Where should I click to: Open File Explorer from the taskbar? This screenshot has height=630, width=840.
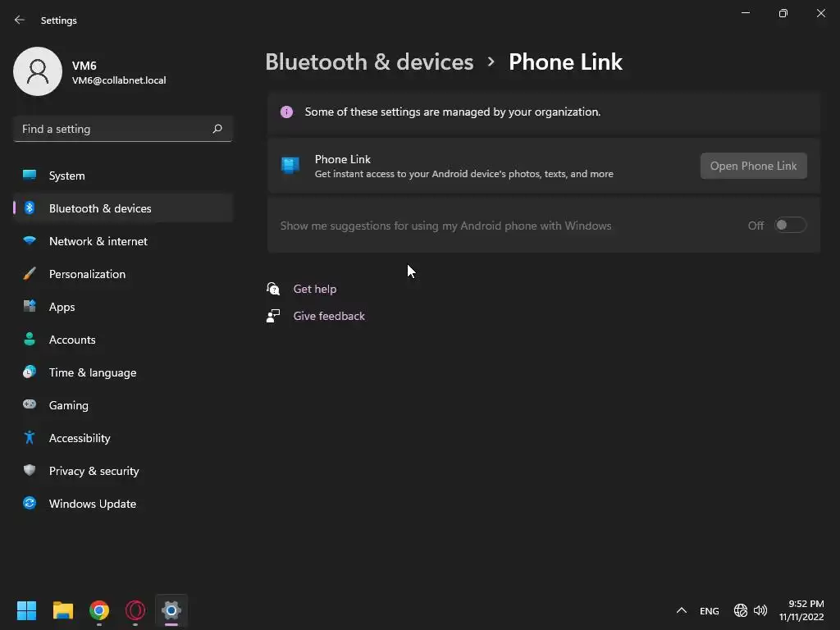[62, 610]
